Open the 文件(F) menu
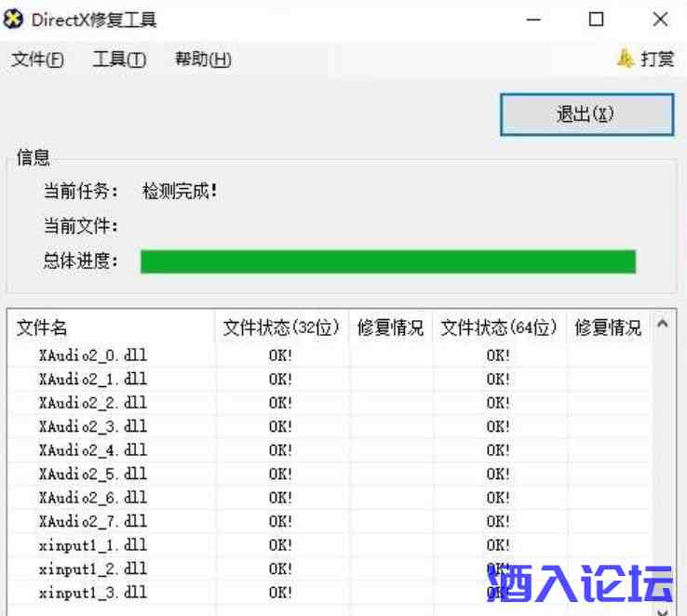Image resolution: width=687 pixels, height=616 pixels. [x=37, y=60]
